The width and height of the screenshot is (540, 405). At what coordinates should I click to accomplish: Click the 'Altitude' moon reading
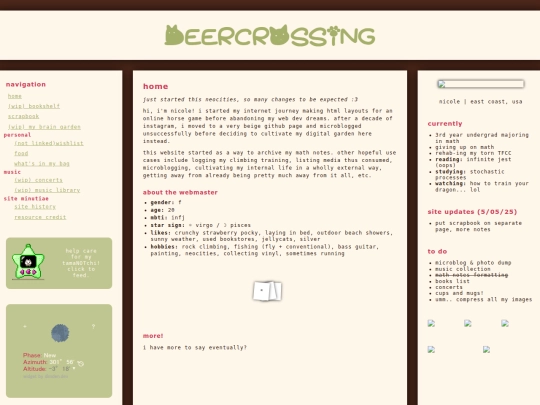(47, 369)
